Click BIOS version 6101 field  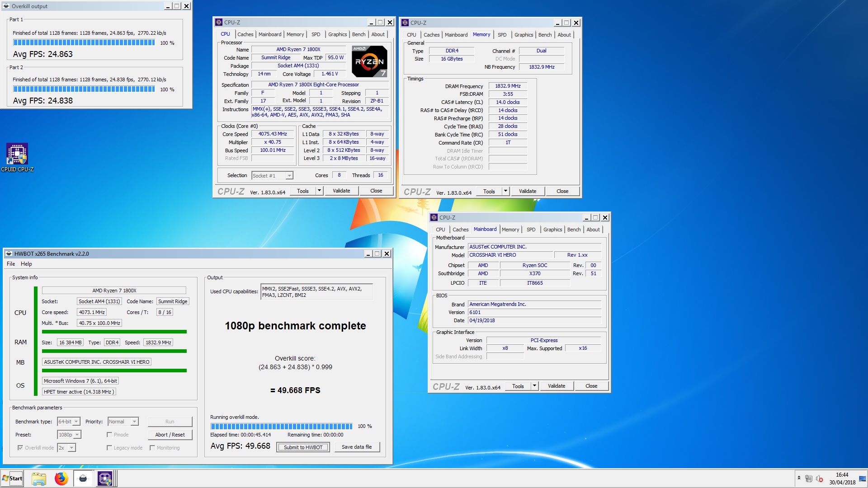coord(535,312)
